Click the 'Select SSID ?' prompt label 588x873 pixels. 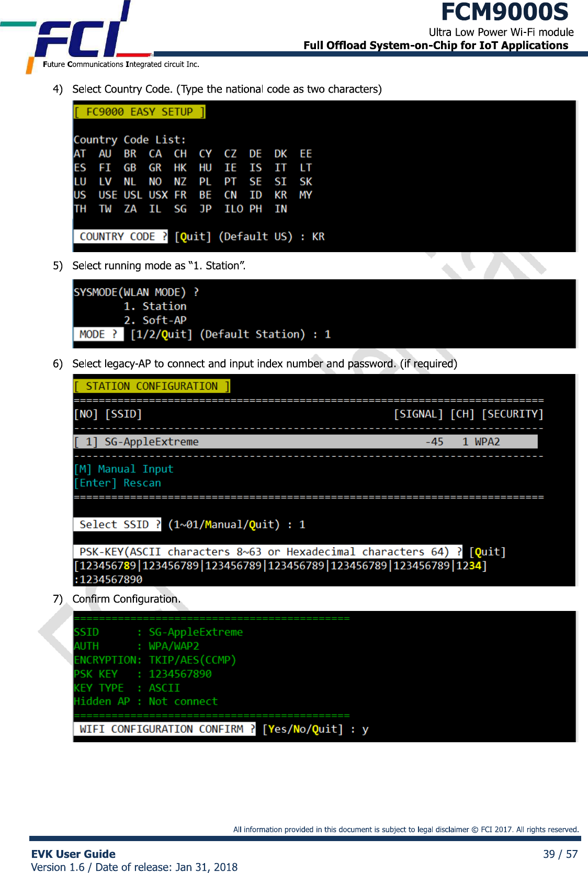click(117, 525)
